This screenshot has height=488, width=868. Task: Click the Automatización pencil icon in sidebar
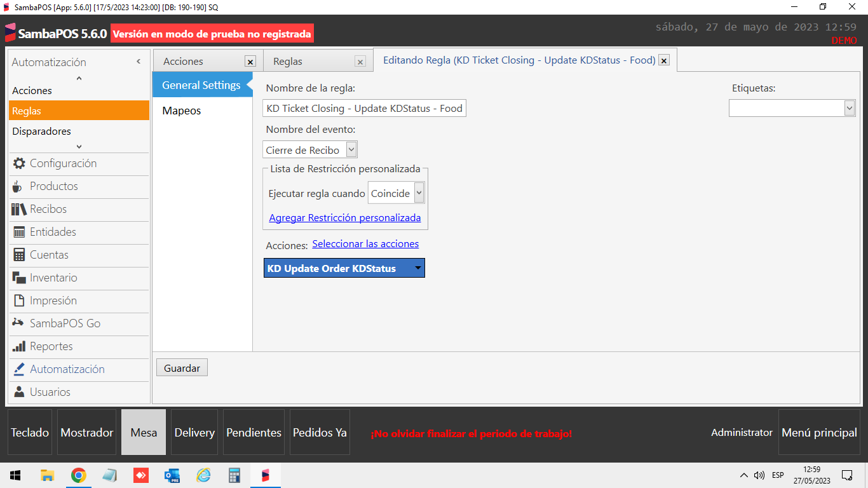pos(19,369)
